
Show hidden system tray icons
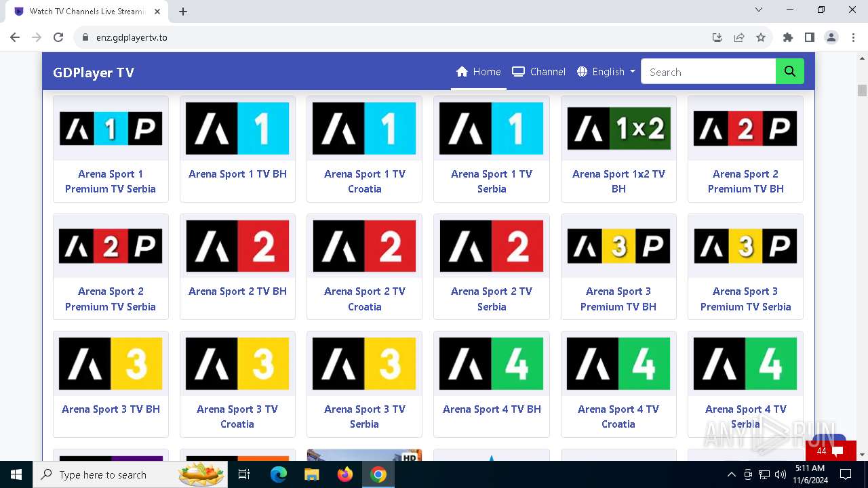731,474
